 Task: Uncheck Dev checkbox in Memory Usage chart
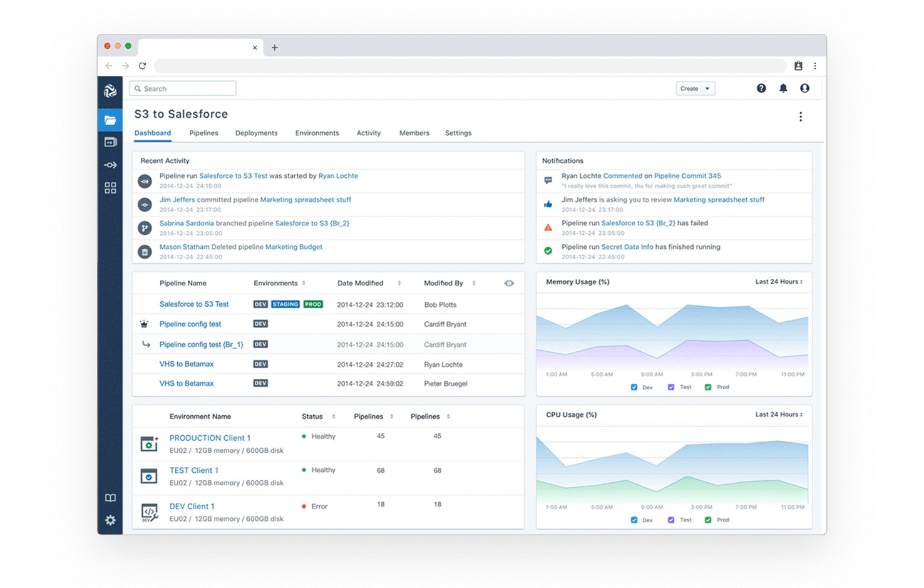[x=634, y=387]
